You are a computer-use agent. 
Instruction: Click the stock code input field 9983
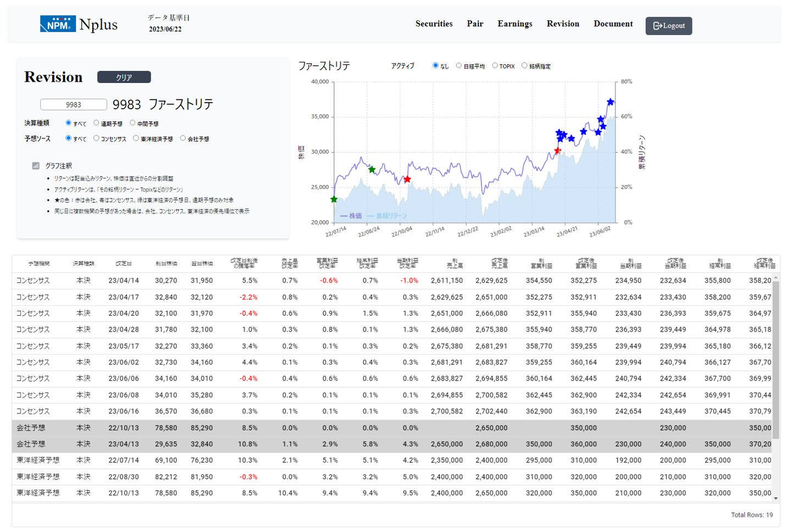[74, 105]
